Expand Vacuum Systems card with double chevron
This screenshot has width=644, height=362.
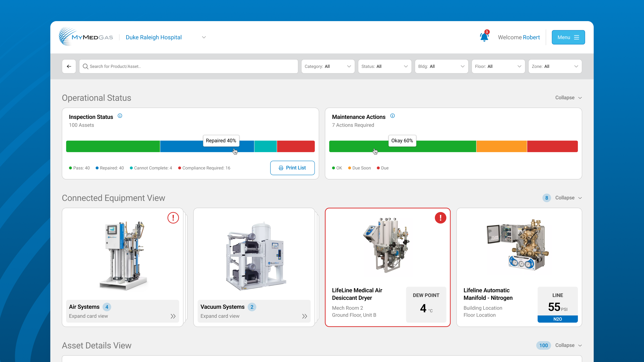point(304,316)
